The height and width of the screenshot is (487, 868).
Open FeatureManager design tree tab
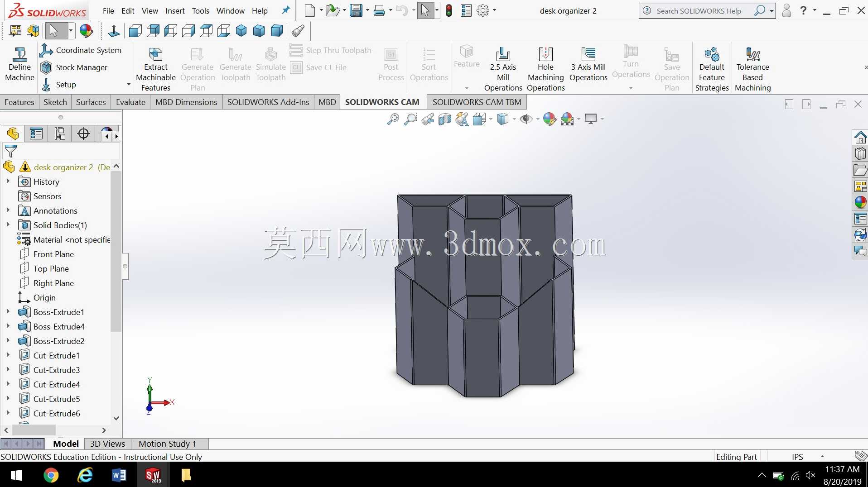13,134
